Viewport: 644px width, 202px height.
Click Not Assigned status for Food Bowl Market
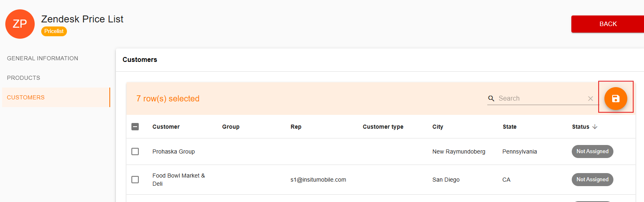pyautogui.click(x=592, y=180)
